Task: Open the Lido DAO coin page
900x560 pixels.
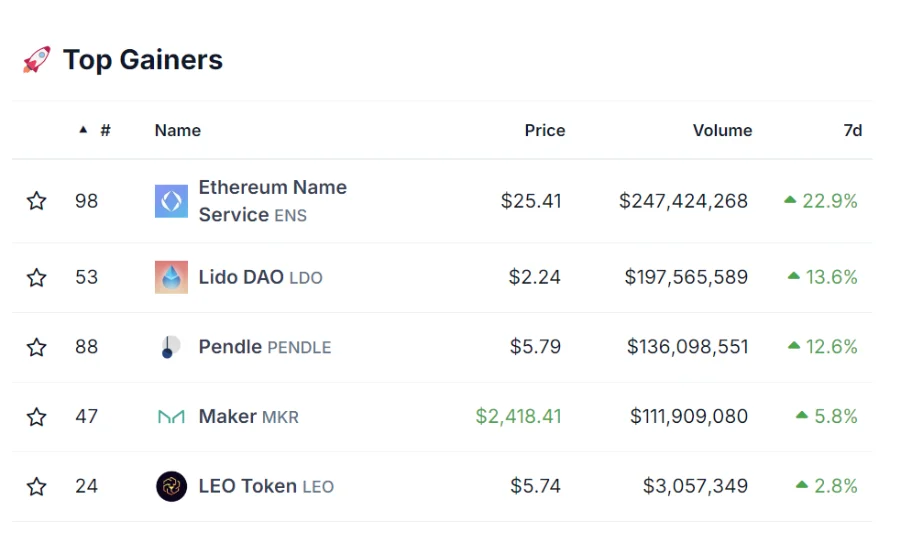Action: click(241, 277)
